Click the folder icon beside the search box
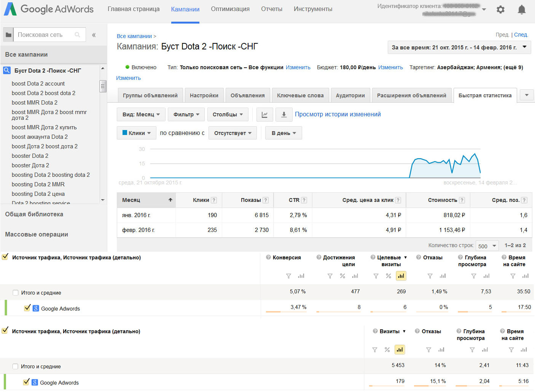Viewport: 535px width, 392px height. [x=8, y=35]
